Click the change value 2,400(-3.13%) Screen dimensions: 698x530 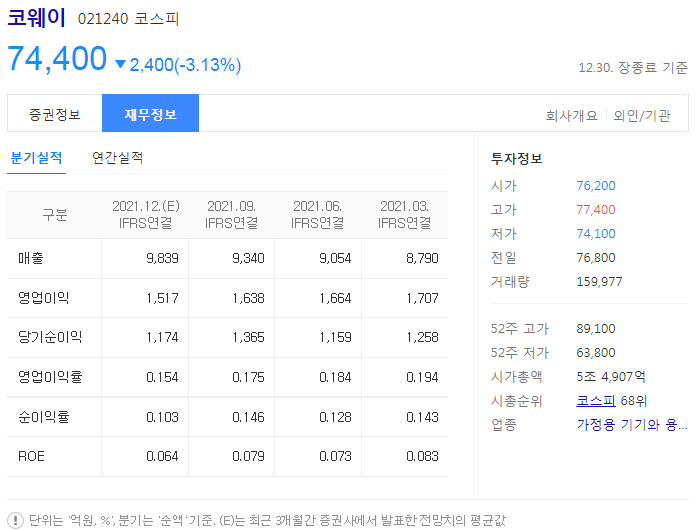[185, 65]
